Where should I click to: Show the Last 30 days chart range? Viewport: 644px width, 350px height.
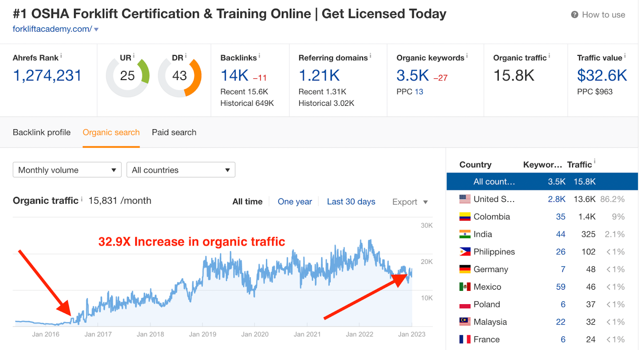click(351, 202)
